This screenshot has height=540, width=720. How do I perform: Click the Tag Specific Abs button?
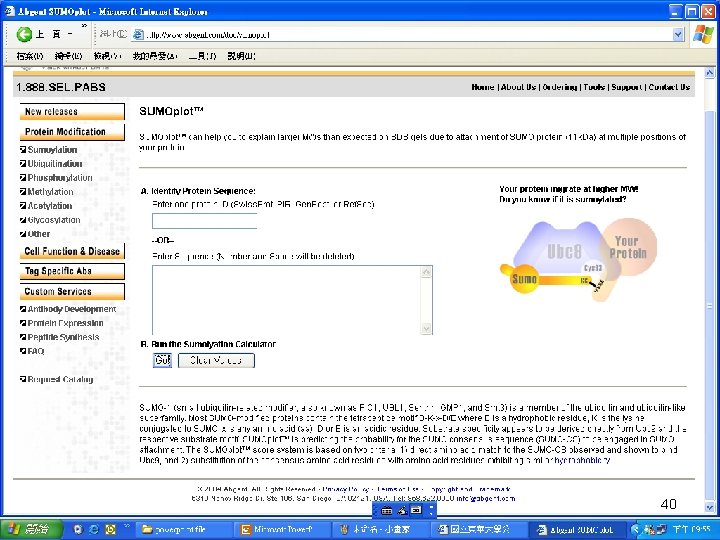click(72, 271)
